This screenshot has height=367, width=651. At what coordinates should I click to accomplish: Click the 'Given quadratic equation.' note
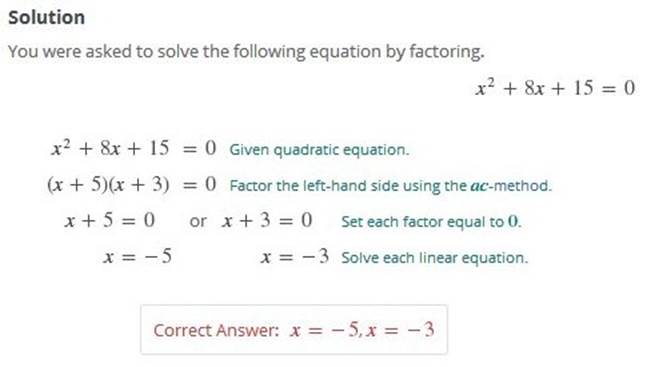[x=319, y=149]
